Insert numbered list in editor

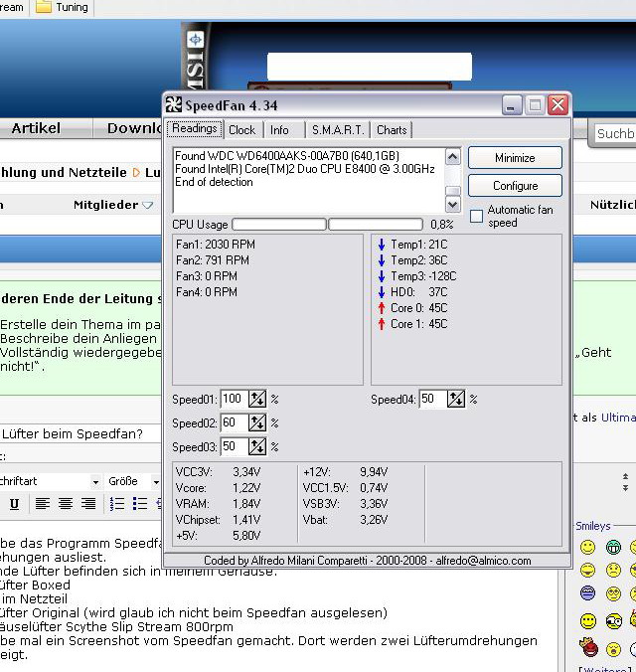117,504
